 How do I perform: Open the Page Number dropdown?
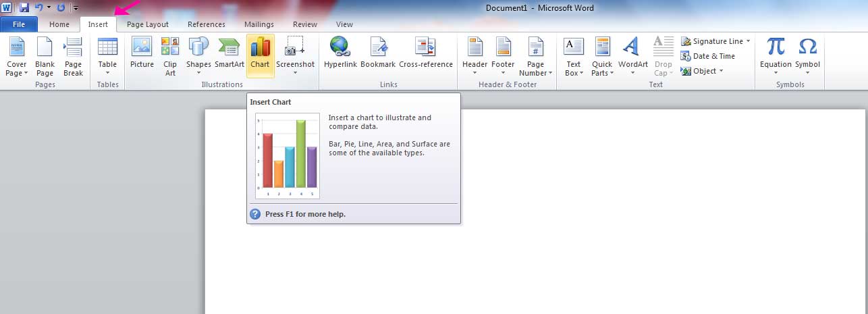pyautogui.click(x=535, y=57)
